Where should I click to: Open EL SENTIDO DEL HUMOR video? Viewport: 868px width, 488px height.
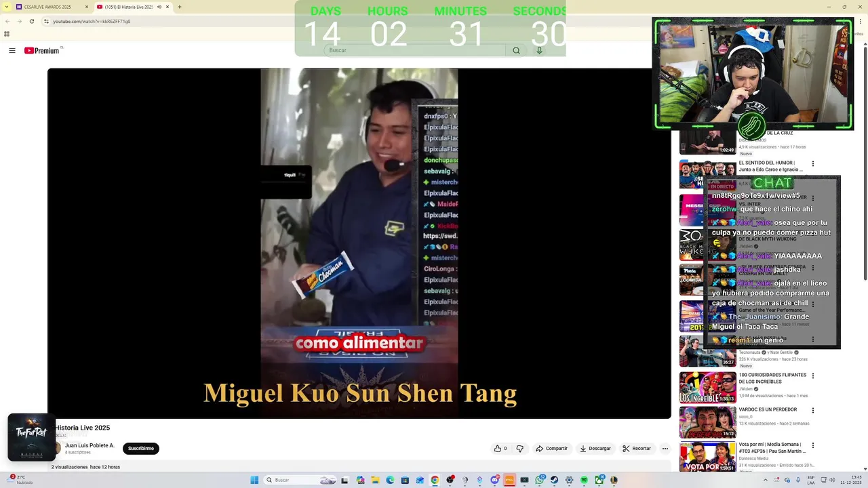point(770,166)
